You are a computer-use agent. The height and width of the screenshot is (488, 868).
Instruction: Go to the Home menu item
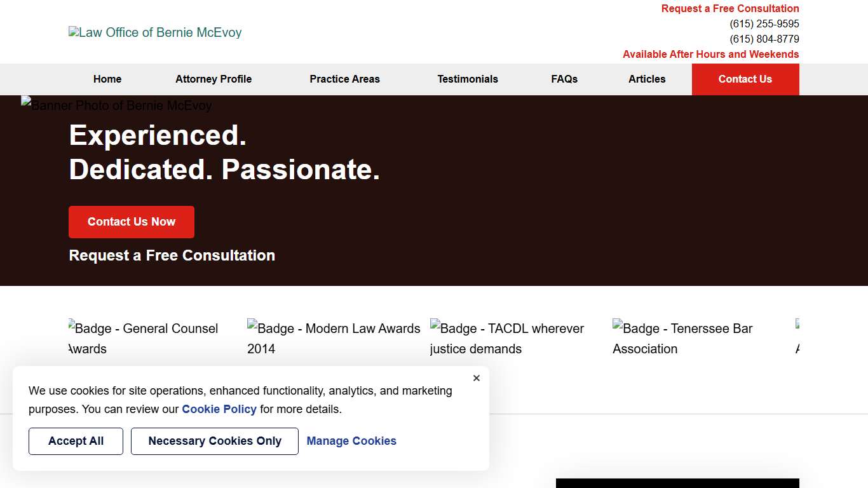107,79
